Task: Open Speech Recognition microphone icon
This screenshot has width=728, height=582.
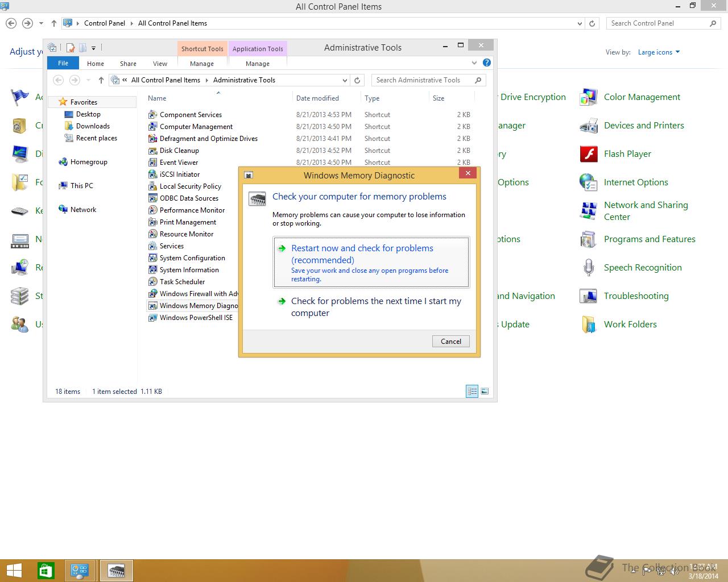Action: pyautogui.click(x=588, y=268)
